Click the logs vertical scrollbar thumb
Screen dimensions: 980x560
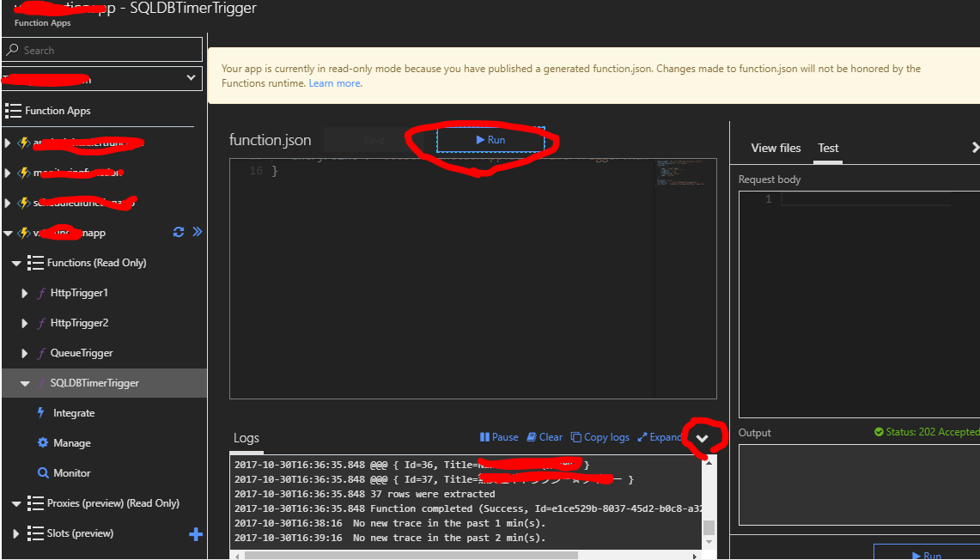click(x=709, y=527)
